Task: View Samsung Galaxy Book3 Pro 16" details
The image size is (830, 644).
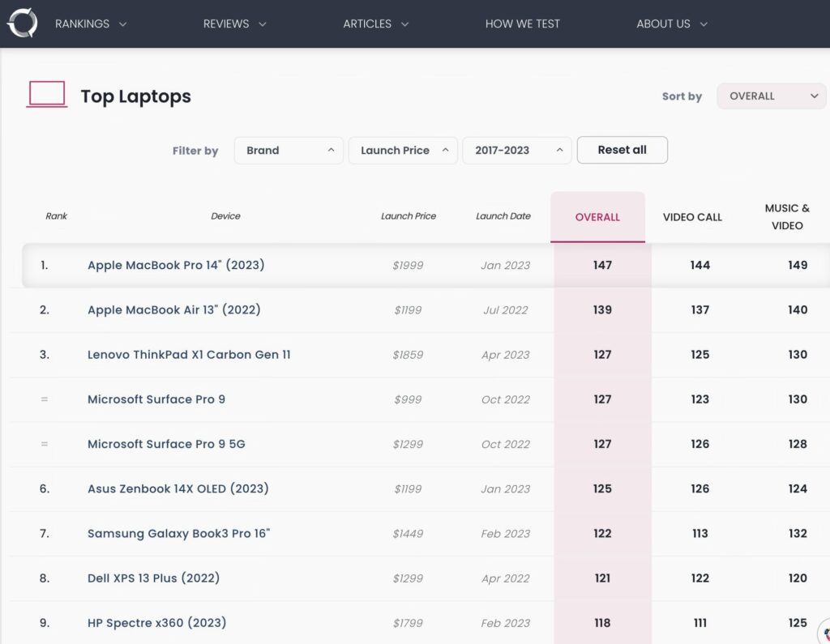Action: [x=178, y=534]
